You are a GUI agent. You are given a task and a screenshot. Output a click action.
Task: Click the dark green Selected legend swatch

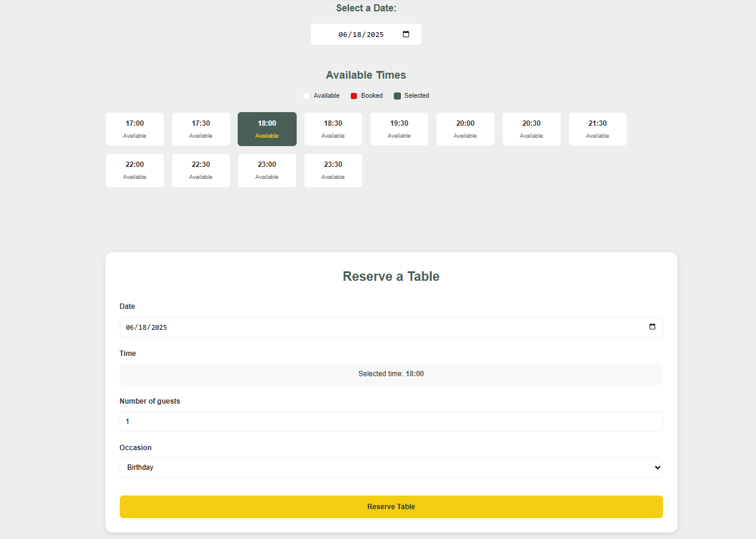pos(397,96)
